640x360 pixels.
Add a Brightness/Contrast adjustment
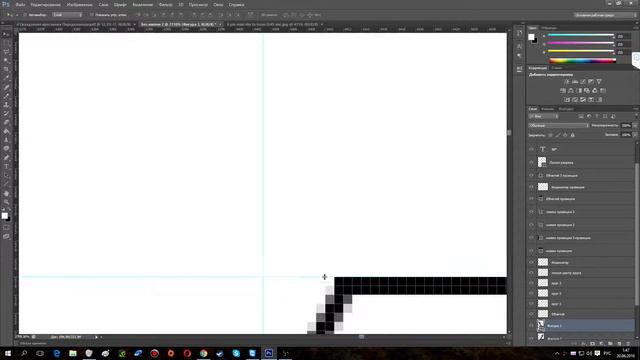tap(567, 82)
